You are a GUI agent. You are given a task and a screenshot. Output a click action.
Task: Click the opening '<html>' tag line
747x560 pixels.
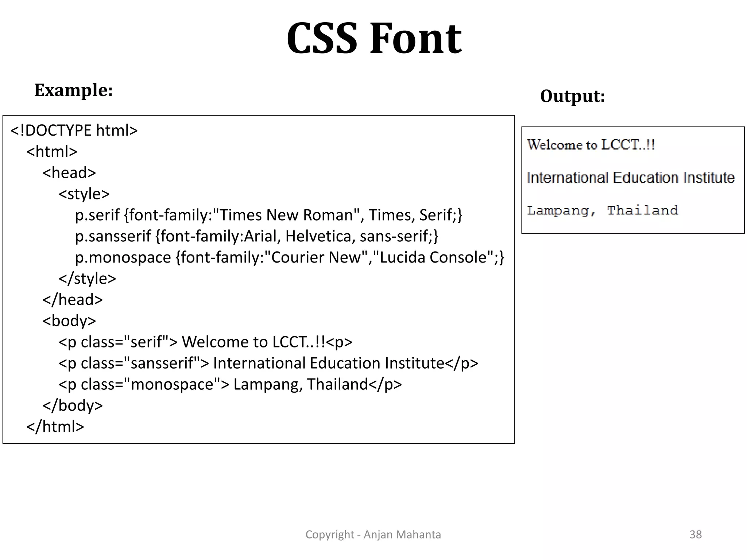click(x=52, y=151)
